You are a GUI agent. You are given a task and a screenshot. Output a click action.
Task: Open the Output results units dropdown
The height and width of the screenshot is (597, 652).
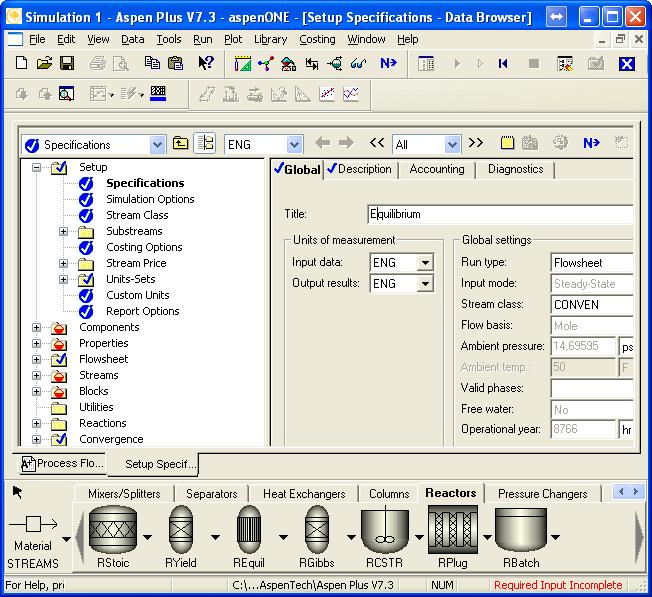[x=425, y=284]
